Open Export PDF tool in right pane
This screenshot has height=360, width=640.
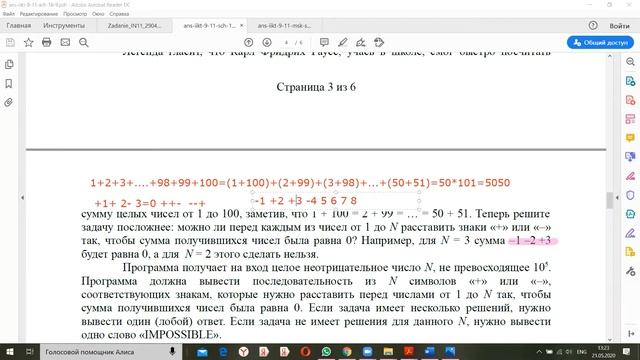coord(630,81)
